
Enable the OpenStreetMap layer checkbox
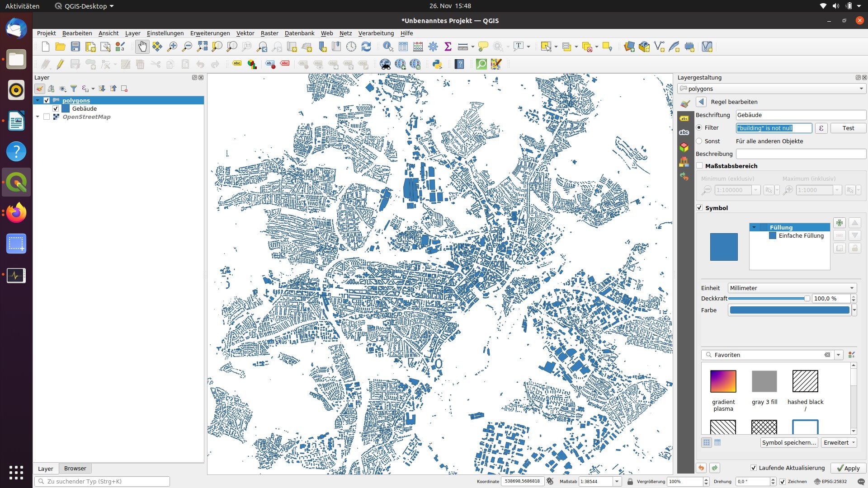[47, 117]
